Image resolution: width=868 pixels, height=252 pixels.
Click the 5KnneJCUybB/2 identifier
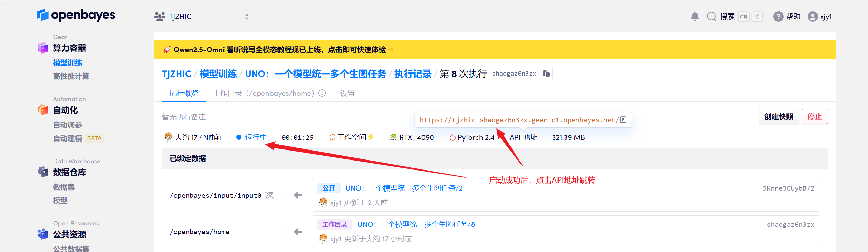point(789,188)
